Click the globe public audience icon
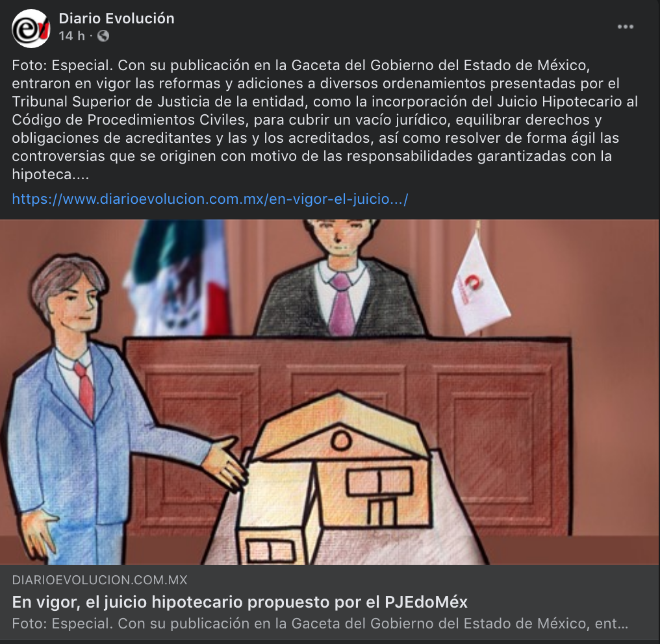 coord(103,36)
